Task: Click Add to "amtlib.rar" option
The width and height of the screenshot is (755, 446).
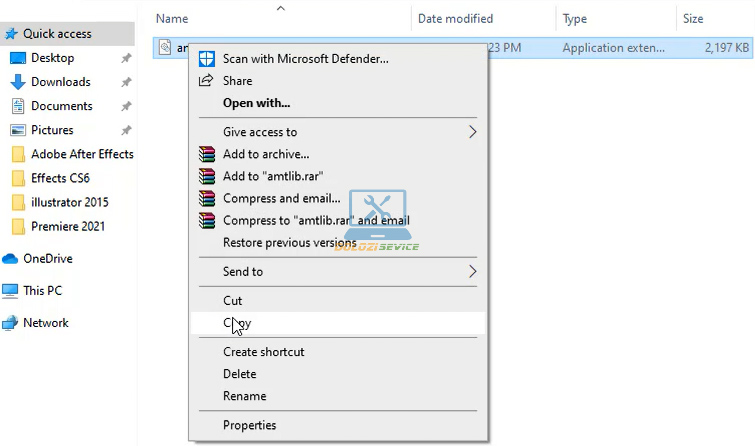Action: pyautogui.click(x=273, y=176)
